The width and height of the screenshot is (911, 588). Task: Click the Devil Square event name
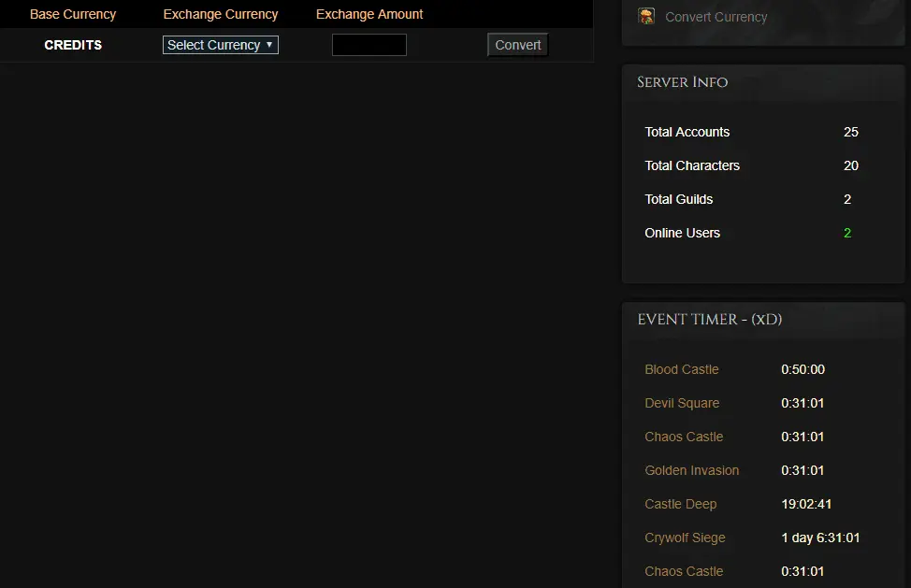[682, 403]
